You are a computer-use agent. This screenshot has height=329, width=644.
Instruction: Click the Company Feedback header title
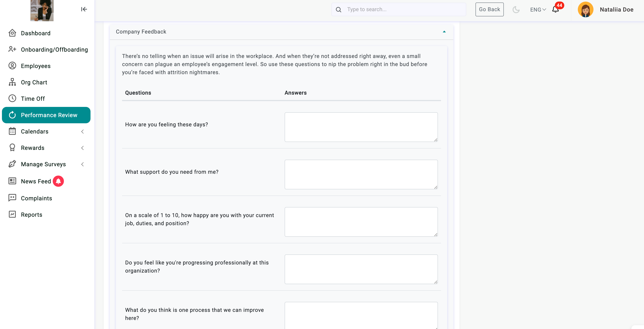point(141,32)
